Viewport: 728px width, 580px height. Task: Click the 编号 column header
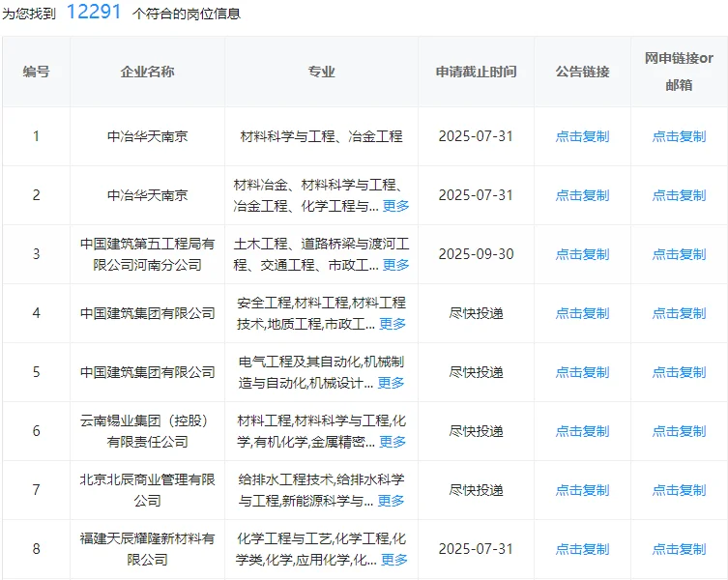coord(36,72)
